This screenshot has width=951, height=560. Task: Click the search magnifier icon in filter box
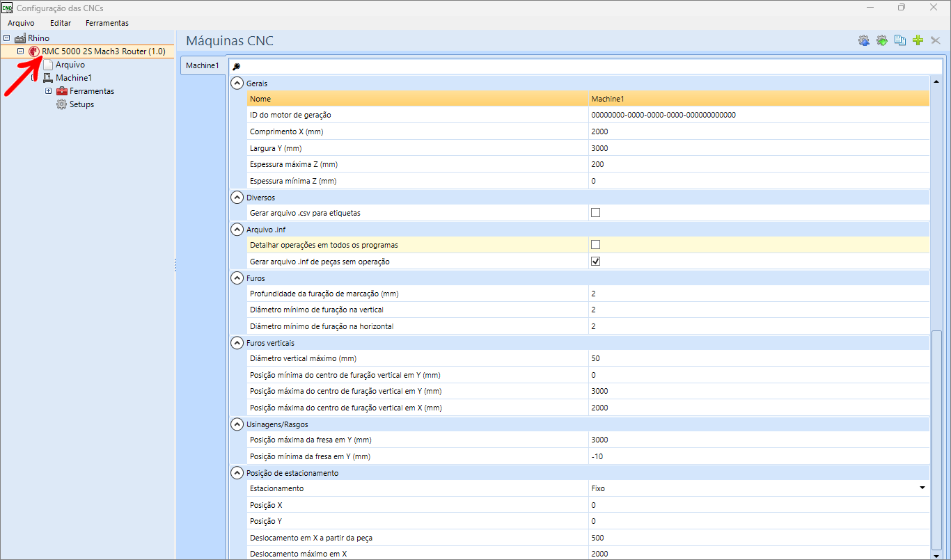236,67
